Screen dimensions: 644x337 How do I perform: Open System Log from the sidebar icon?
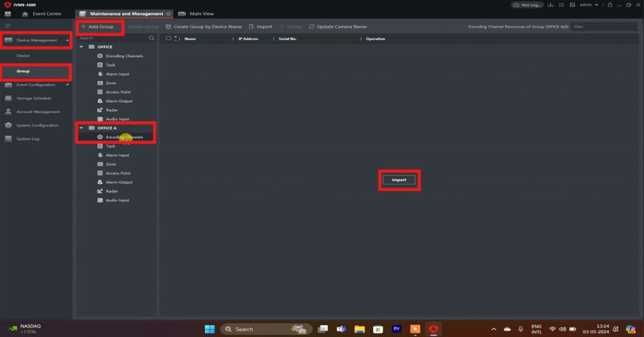9,139
